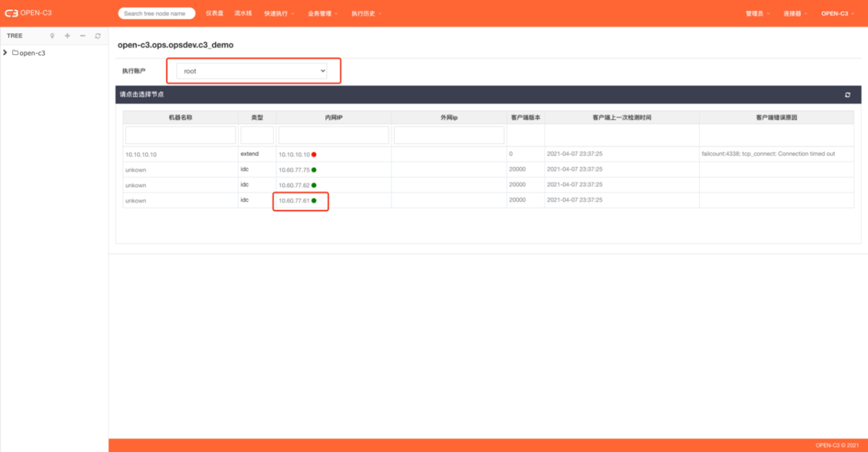868x452 pixels.
Task: Click the 机器名称 column filter field
Action: tap(180, 135)
